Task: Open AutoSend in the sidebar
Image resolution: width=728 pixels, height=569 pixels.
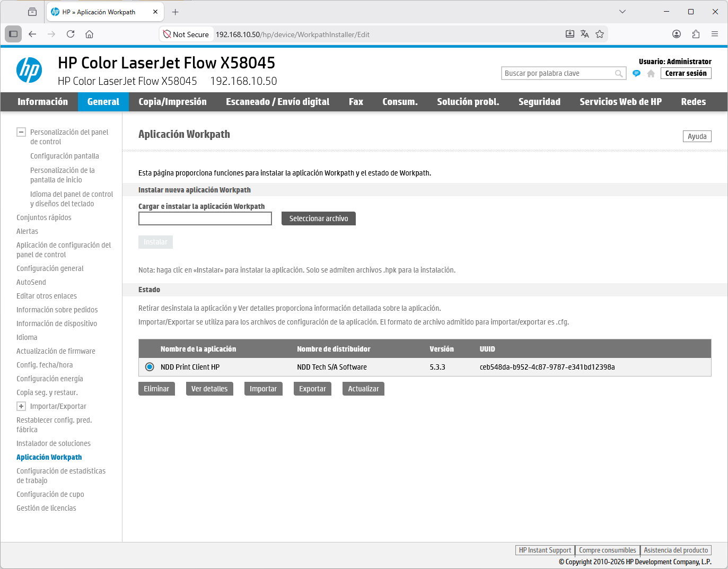Action: pos(31,282)
